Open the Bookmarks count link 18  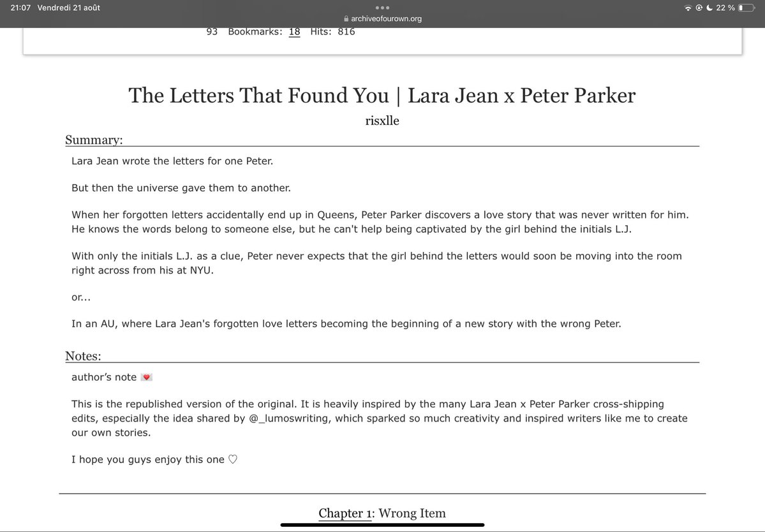(294, 32)
